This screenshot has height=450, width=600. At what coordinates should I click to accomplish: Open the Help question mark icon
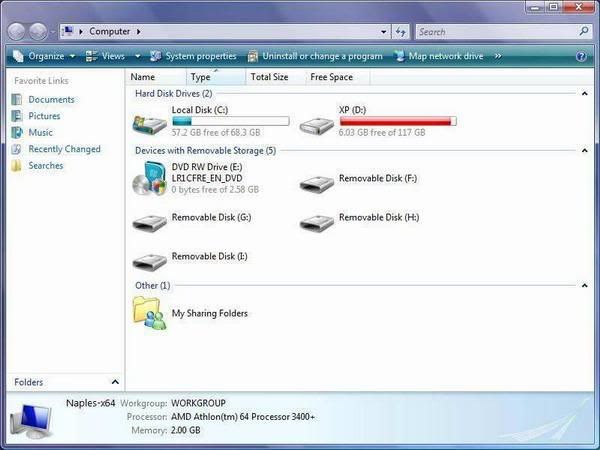coord(581,57)
